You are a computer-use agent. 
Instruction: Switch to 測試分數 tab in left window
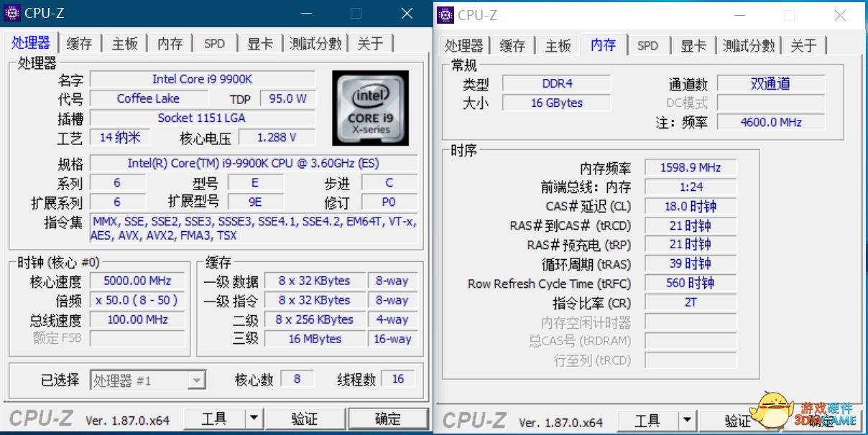point(315,44)
